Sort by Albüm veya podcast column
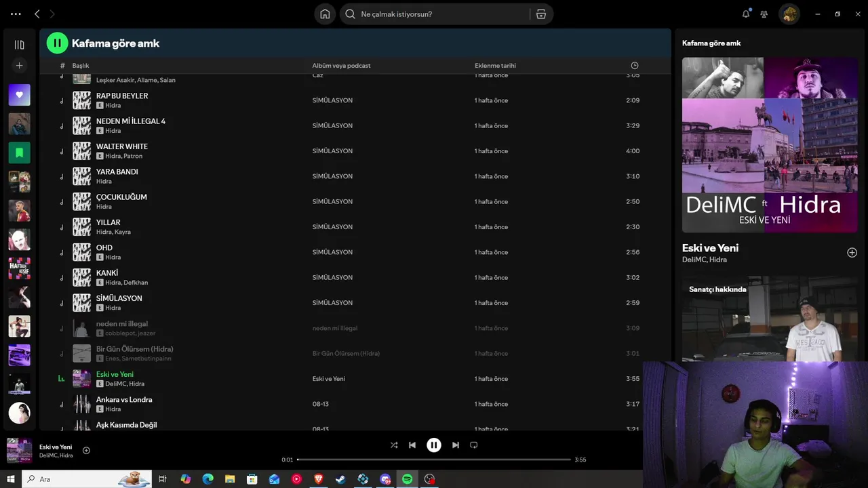Viewport: 868px width, 488px height. coord(341,66)
